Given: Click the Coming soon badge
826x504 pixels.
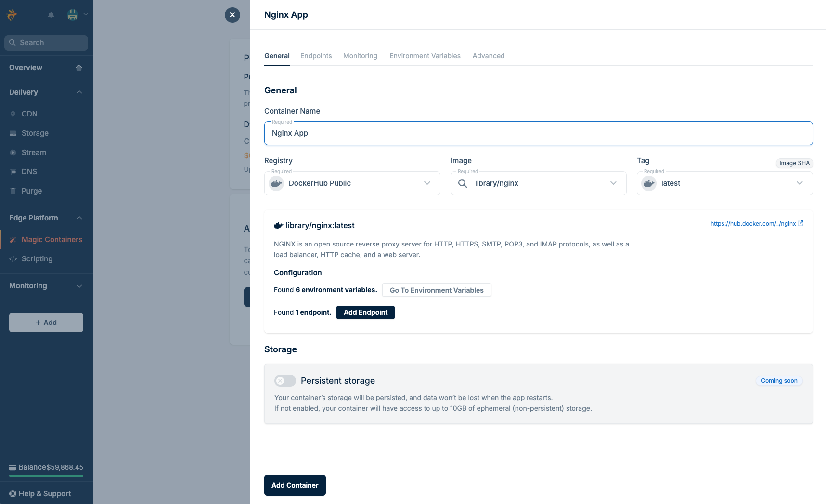Looking at the screenshot, I should point(779,381).
